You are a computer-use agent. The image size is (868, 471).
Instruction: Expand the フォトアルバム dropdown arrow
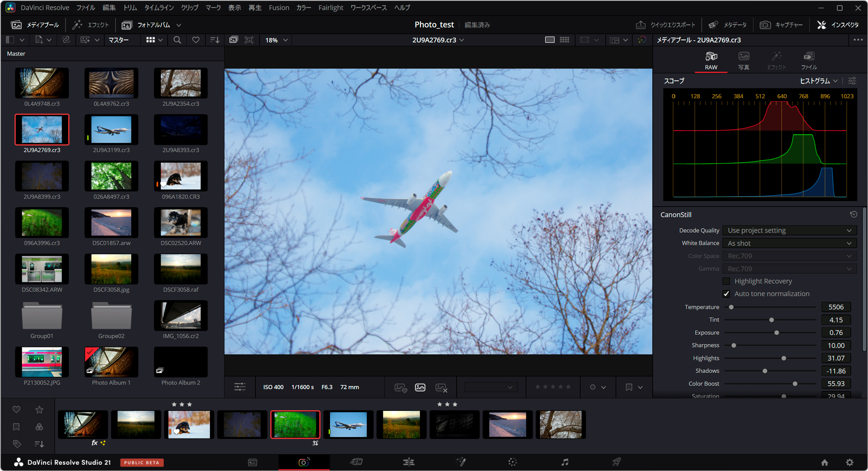(x=179, y=25)
